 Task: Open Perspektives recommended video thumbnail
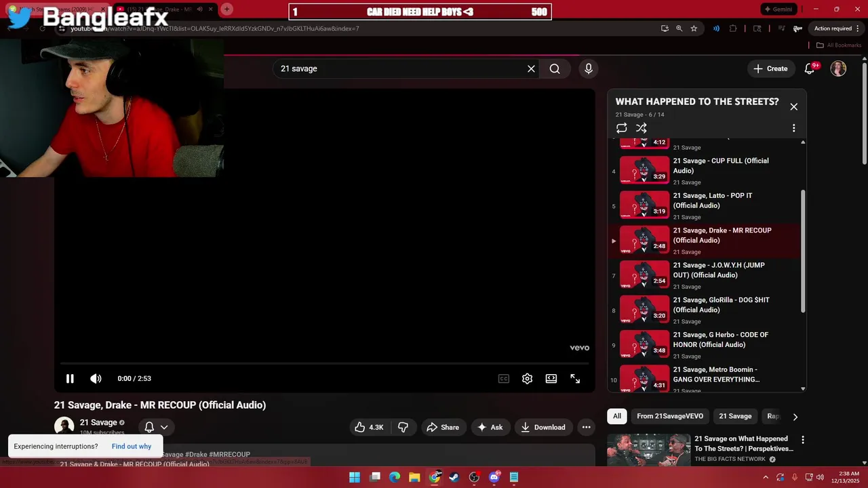pyautogui.click(x=648, y=449)
